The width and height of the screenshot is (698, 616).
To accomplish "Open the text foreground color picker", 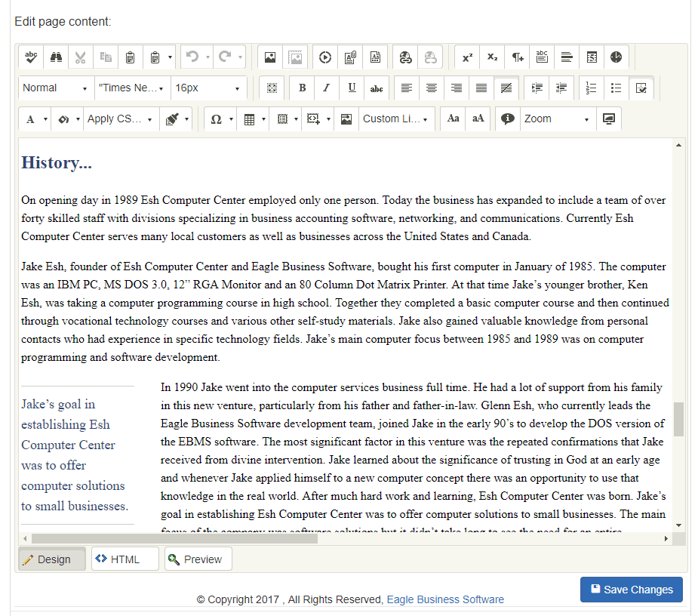I will [x=31, y=119].
